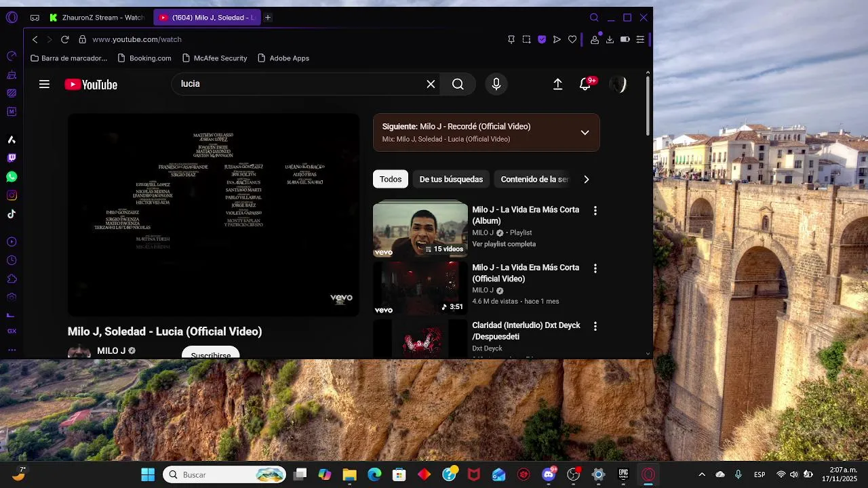Open Instagram in the Opera sidebar
868x488 pixels.
pos(12,195)
